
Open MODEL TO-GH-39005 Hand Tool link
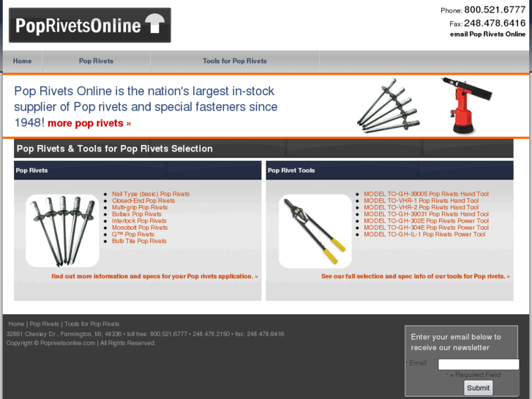[x=426, y=194]
